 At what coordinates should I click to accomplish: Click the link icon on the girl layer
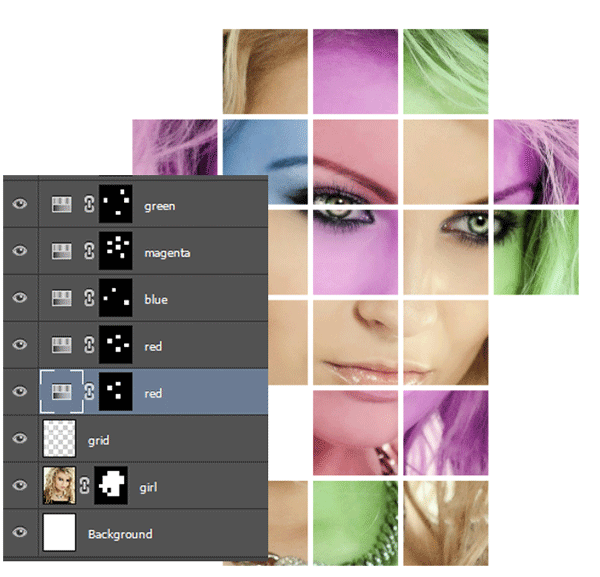(84, 487)
